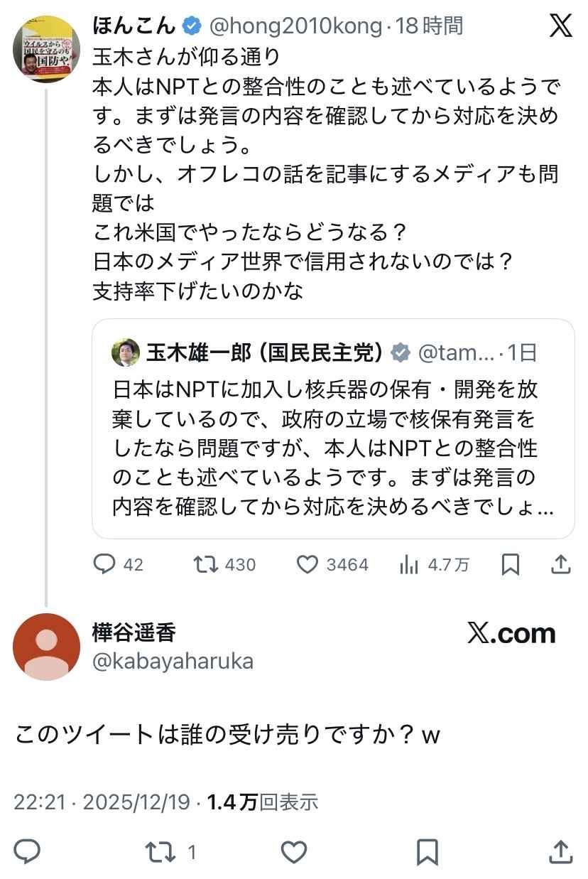The height and width of the screenshot is (879, 588).
Task: View the 1.4万 回表示 view count
Action: tap(263, 802)
